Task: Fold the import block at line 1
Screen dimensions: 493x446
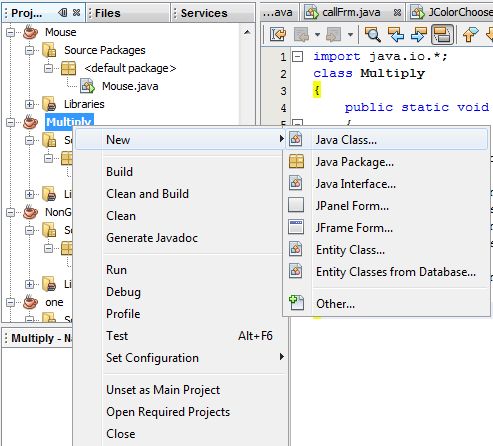Action: (x=298, y=57)
